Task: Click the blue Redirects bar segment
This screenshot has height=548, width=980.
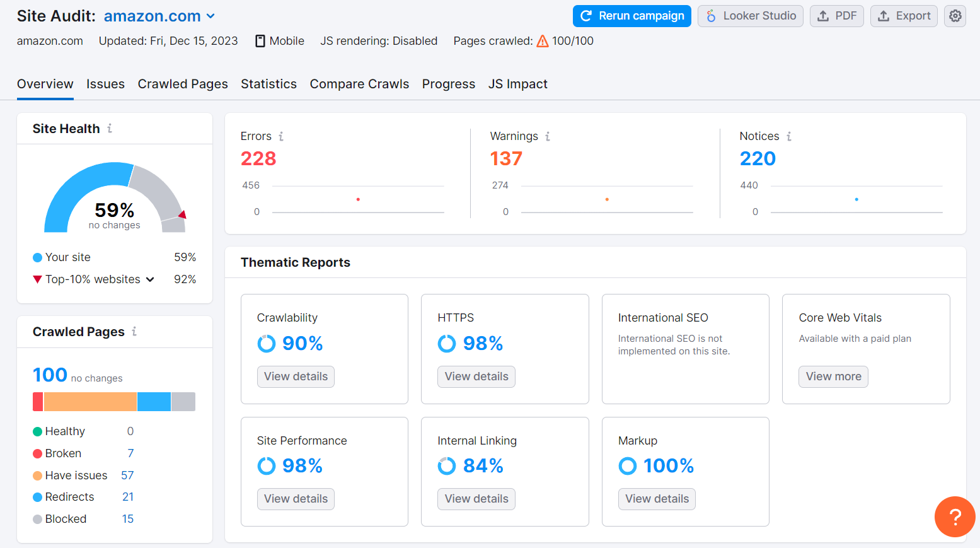Action: point(154,402)
